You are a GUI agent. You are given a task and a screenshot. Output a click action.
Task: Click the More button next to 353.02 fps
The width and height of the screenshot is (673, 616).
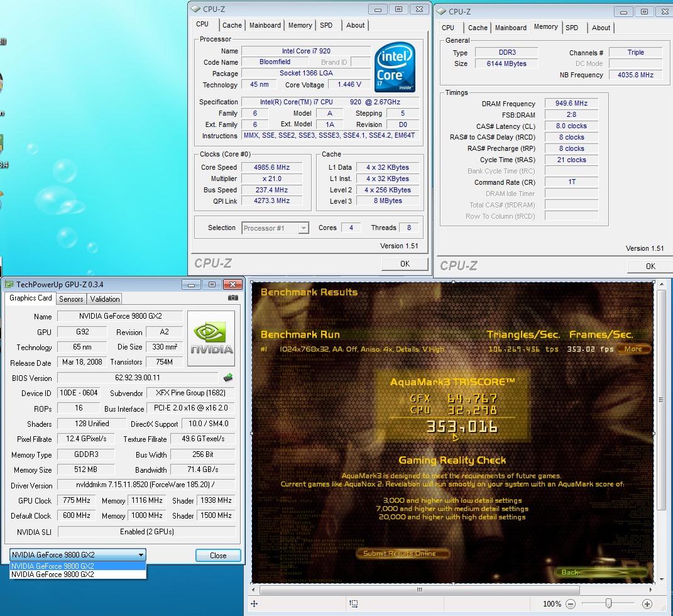click(633, 349)
